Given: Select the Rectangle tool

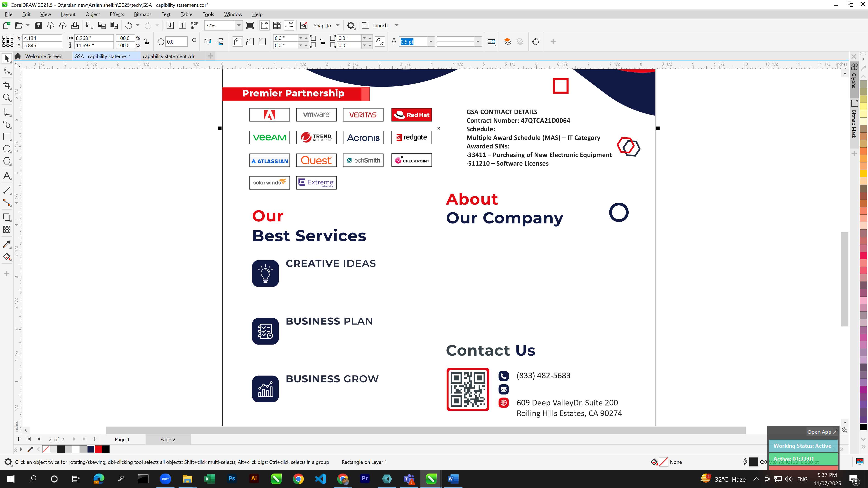Looking at the screenshot, I should click(7, 137).
